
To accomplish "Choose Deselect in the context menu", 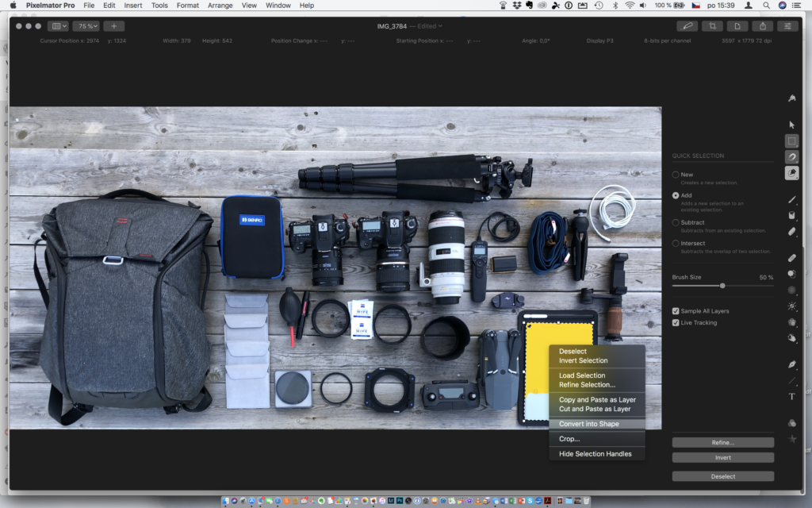I will coord(597,351).
